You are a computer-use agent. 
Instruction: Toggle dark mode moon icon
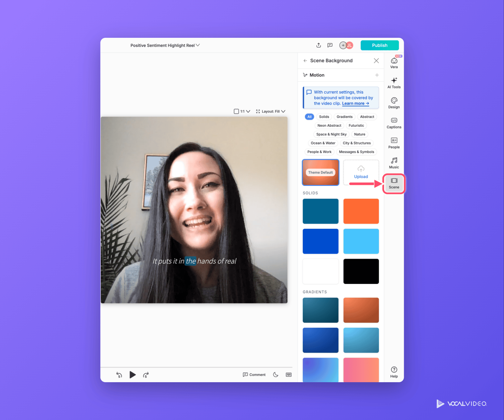[276, 375]
